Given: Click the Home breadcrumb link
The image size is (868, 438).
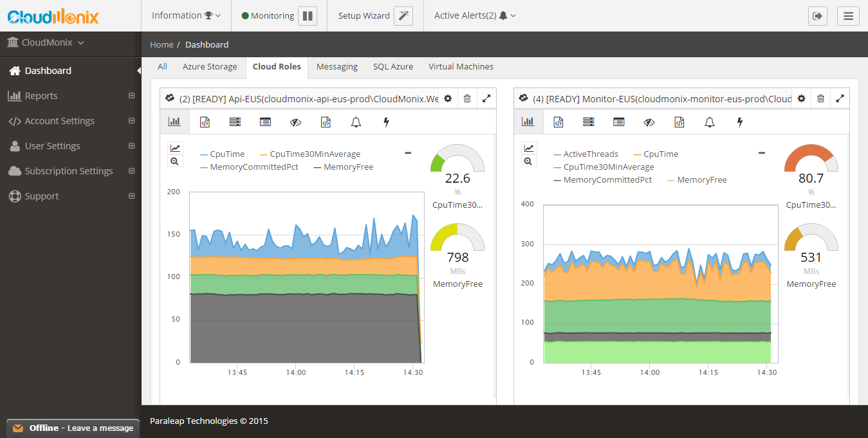Looking at the screenshot, I should [x=162, y=45].
